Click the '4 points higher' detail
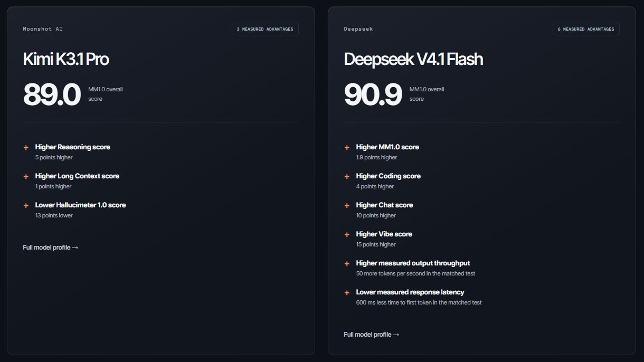 tap(375, 187)
